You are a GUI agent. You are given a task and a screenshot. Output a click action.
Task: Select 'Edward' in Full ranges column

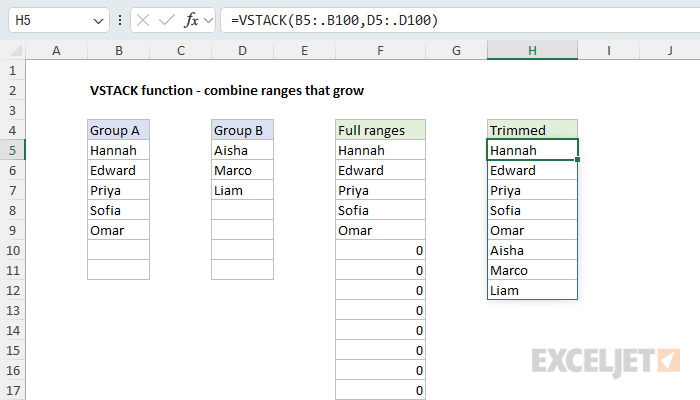pyautogui.click(x=380, y=171)
